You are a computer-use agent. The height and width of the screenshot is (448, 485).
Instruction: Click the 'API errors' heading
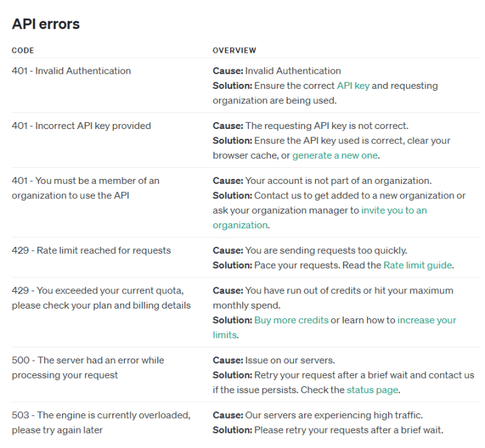pyautogui.click(x=46, y=24)
